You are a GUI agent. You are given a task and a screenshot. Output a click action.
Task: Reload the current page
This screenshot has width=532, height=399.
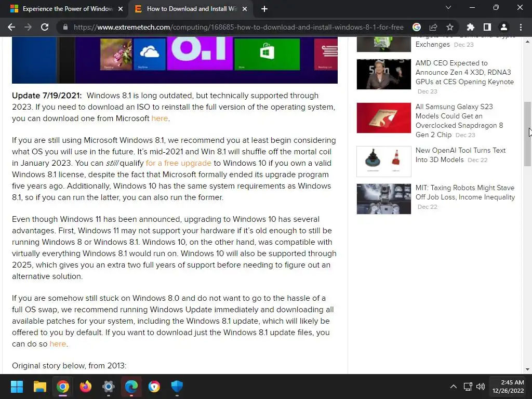pos(45,27)
